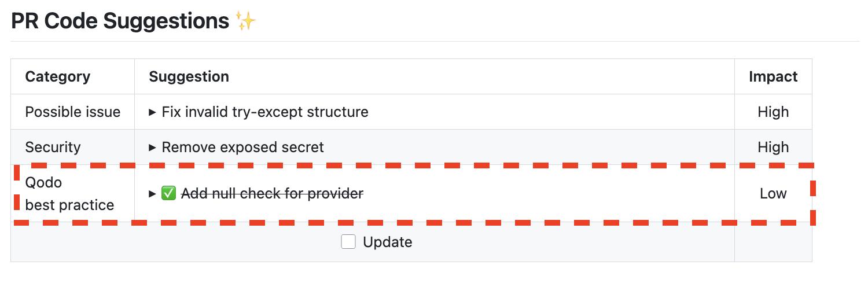Click the struck-through Add null check for provider text
This screenshot has width=868, height=287.
click(x=272, y=194)
